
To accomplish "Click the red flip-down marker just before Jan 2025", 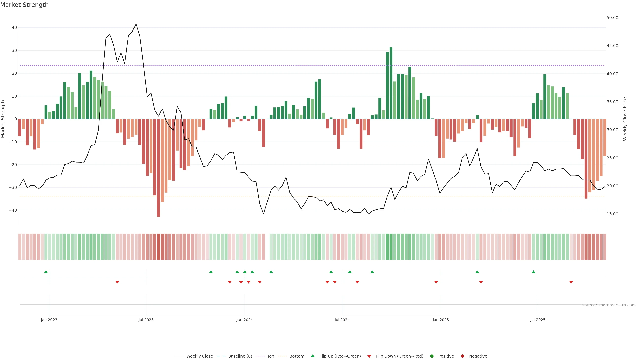I will tap(436, 282).
